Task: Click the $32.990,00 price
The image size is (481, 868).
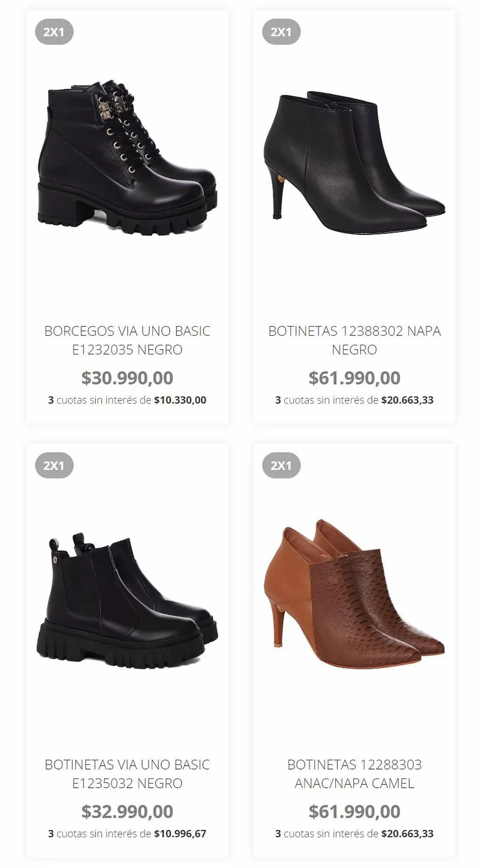Action: [x=127, y=811]
